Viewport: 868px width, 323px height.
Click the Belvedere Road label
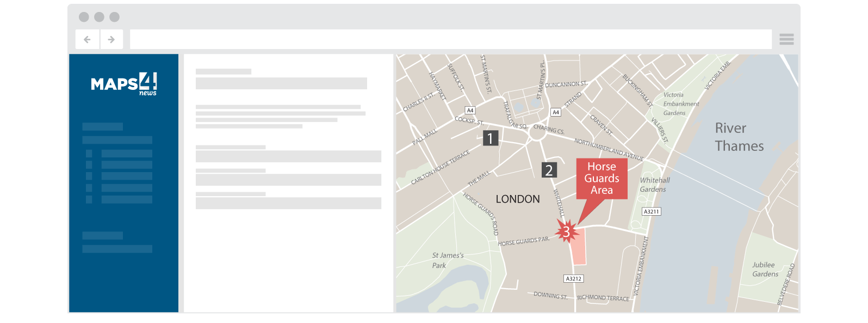tap(786, 284)
